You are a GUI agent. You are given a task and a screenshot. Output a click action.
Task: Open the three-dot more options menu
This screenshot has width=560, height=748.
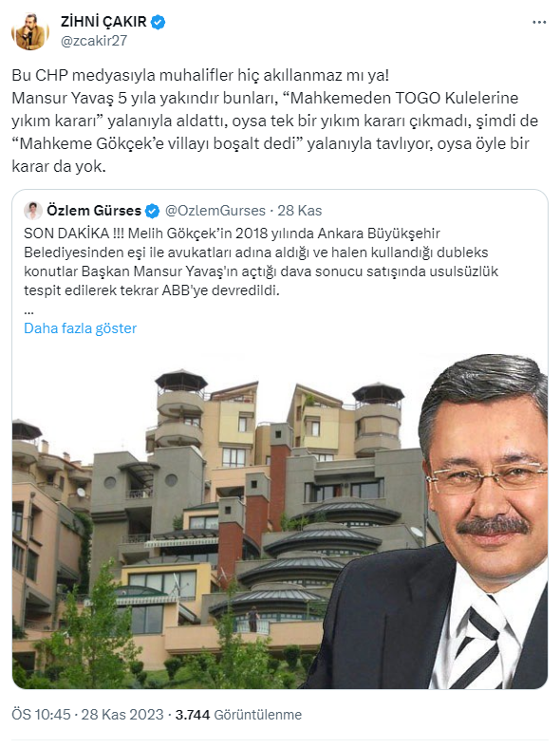[x=539, y=23]
